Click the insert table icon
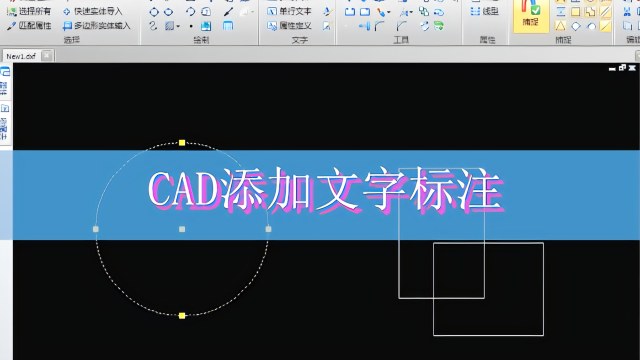Screen dimensions: 640x360 [228, 26]
